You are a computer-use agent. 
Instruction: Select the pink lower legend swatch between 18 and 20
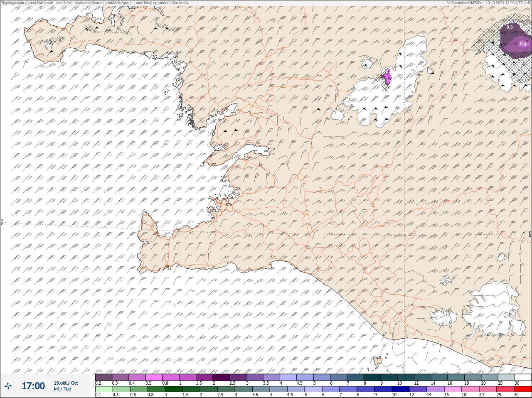pyautogui.click(x=471, y=389)
